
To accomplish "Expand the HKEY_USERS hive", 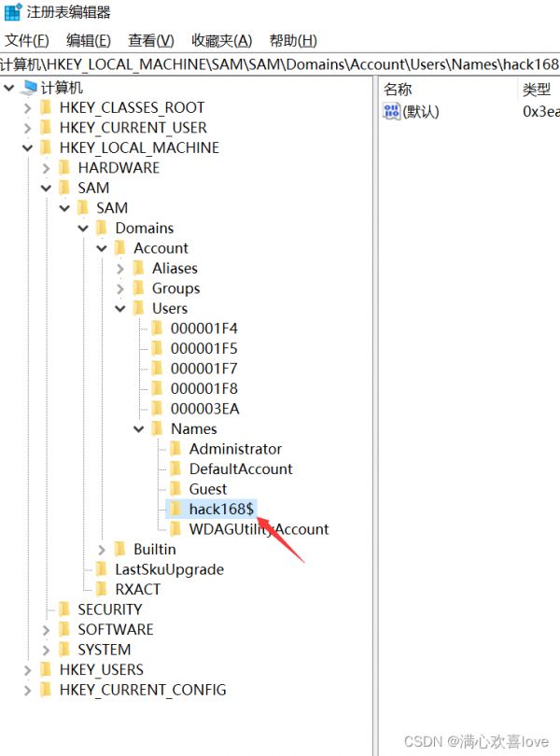I will [x=27, y=670].
